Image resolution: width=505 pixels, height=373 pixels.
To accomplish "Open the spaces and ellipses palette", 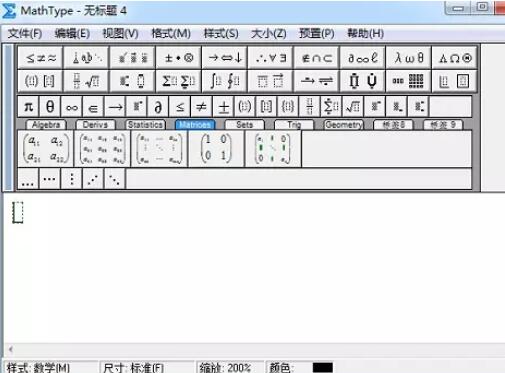I will [x=86, y=58].
